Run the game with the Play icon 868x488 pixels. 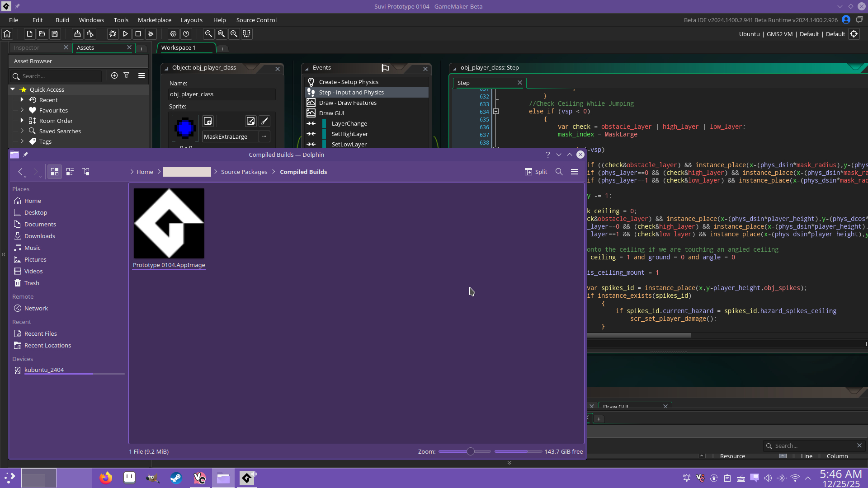(x=125, y=34)
